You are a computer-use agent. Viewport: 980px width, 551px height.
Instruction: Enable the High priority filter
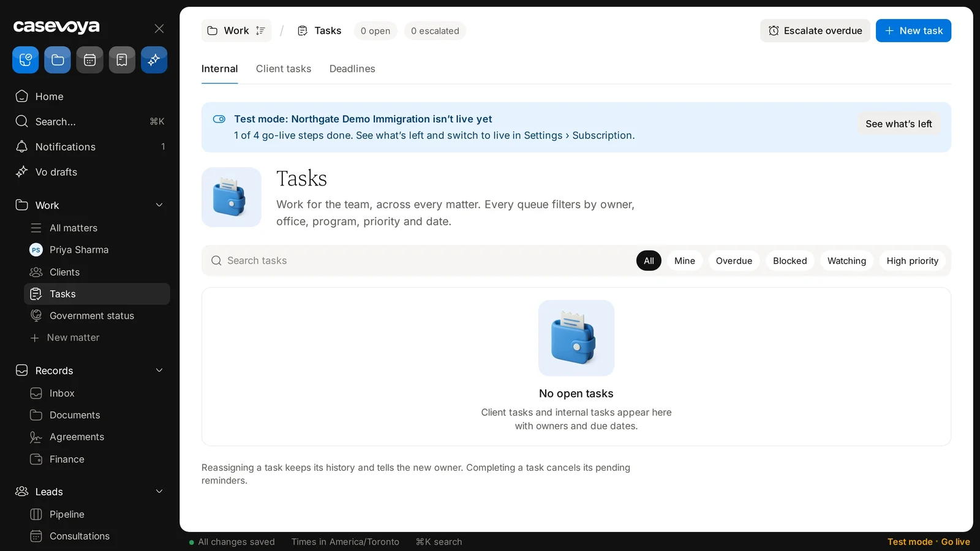click(912, 261)
